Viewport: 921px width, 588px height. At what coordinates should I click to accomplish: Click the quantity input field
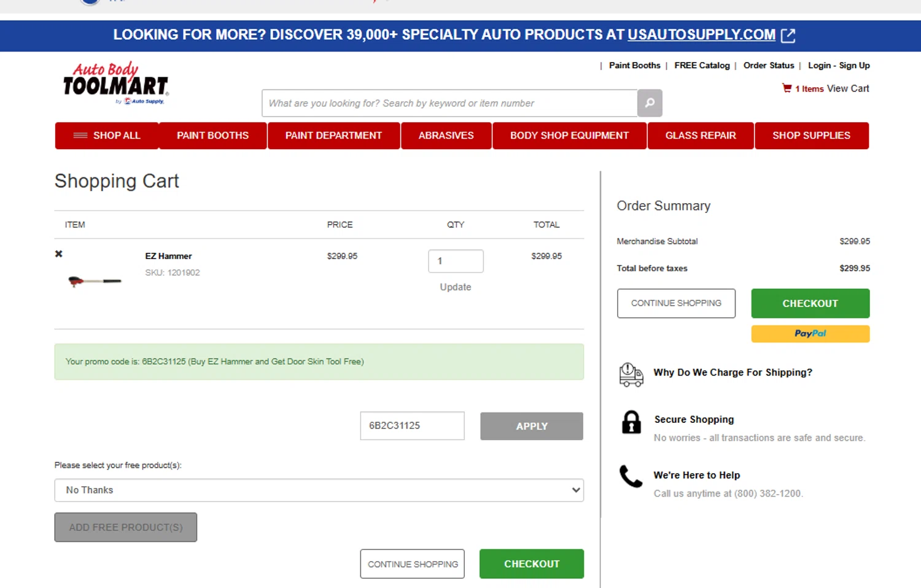click(456, 261)
